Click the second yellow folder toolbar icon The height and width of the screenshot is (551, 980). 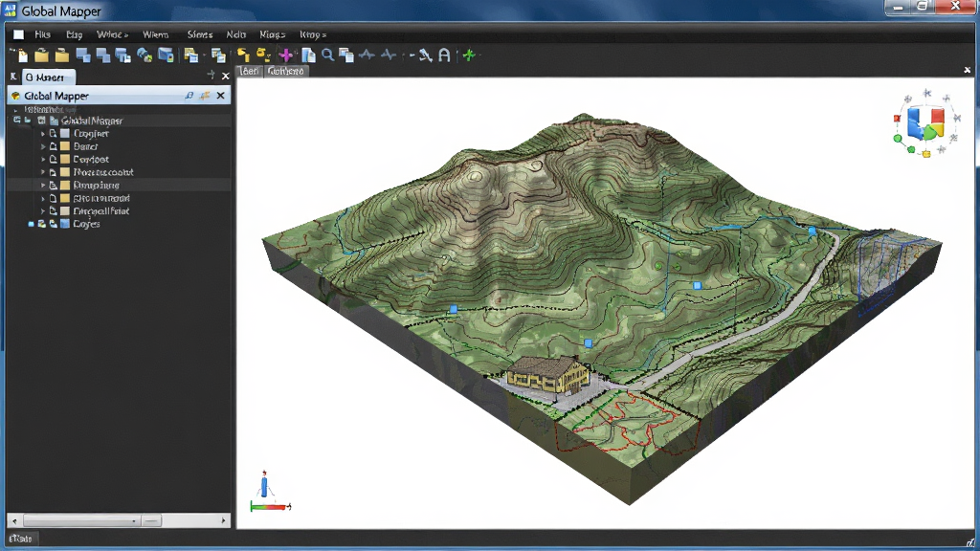pyautogui.click(x=62, y=55)
